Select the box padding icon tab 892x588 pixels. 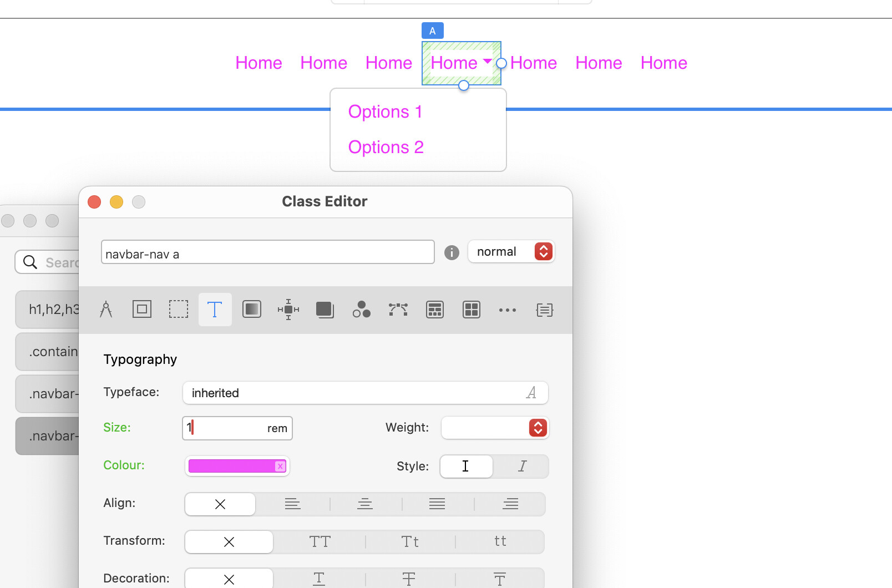click(x=142, y=310)
